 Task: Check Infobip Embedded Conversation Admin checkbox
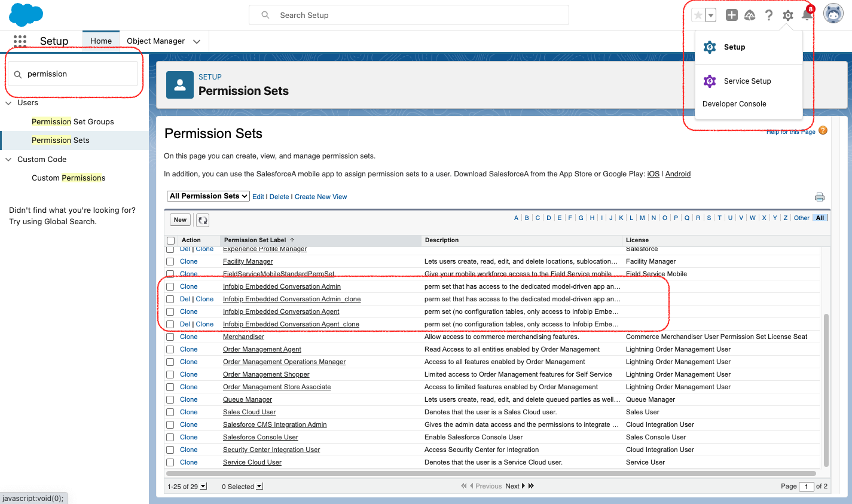(x=170, y=286)
